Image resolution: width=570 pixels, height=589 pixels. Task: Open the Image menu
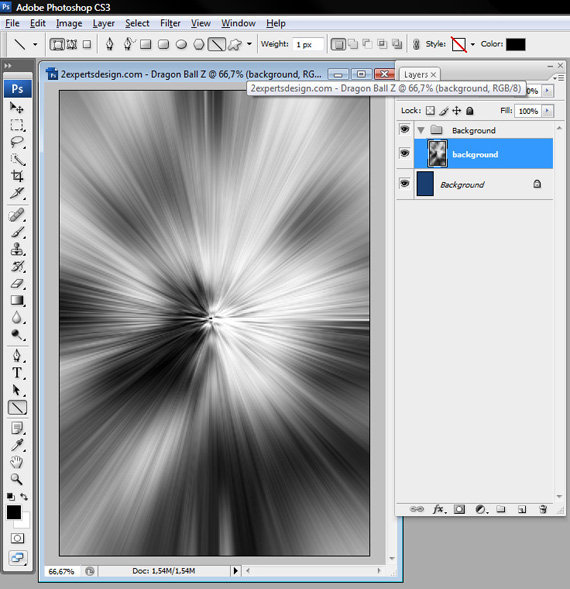click(x=69, y=23)
